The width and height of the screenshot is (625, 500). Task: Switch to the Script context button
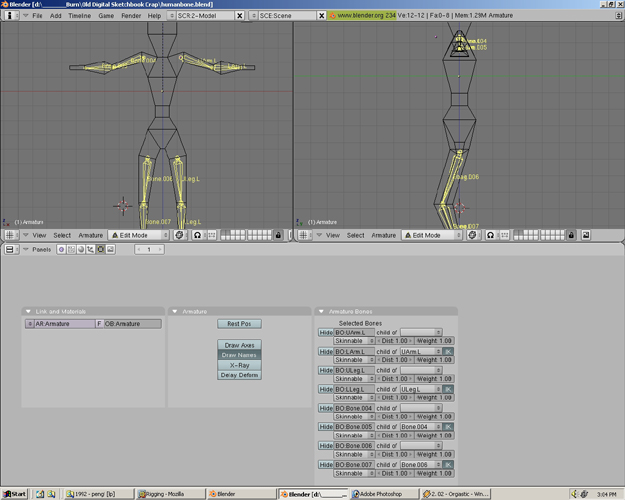71,250
